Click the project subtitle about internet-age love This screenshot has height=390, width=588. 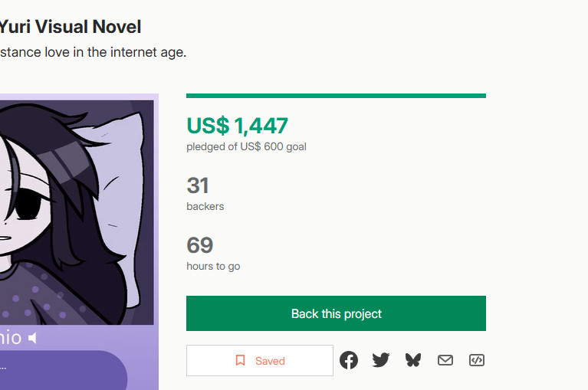92,53
